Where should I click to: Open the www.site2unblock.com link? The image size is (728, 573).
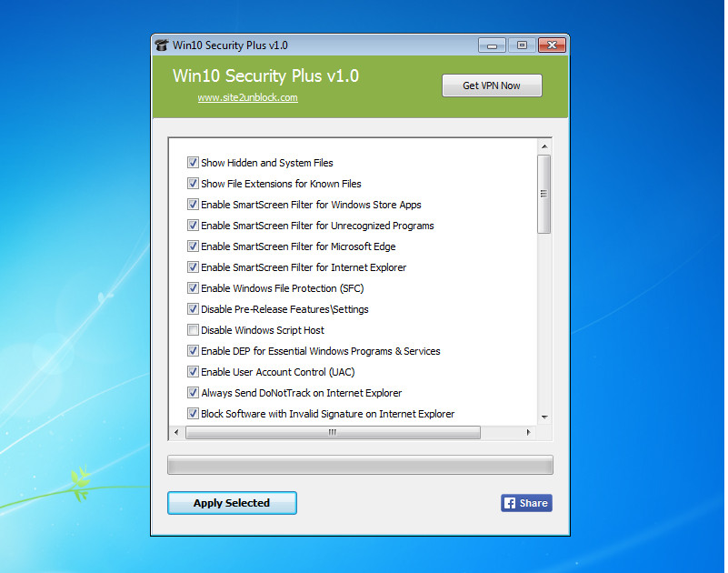tap(247, 97)
